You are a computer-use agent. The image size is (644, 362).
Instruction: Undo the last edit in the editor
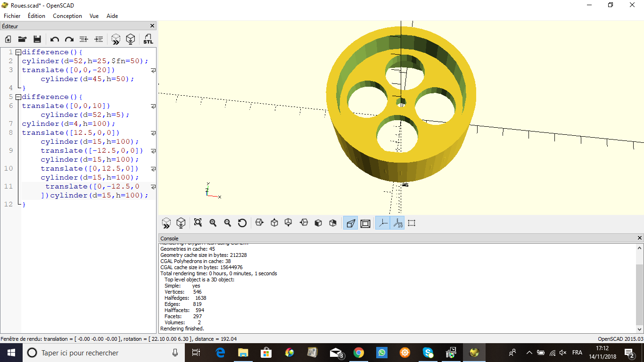pos(55,39)
